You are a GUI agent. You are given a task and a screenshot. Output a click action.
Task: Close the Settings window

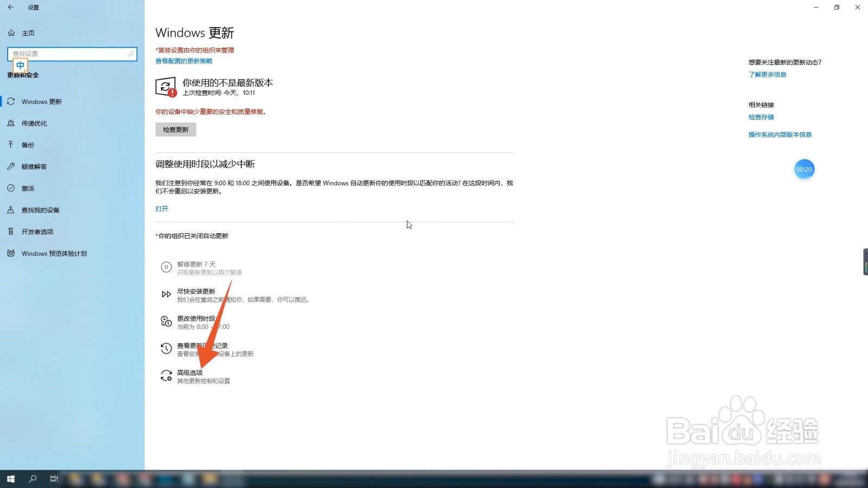click(x=858, y=7)
